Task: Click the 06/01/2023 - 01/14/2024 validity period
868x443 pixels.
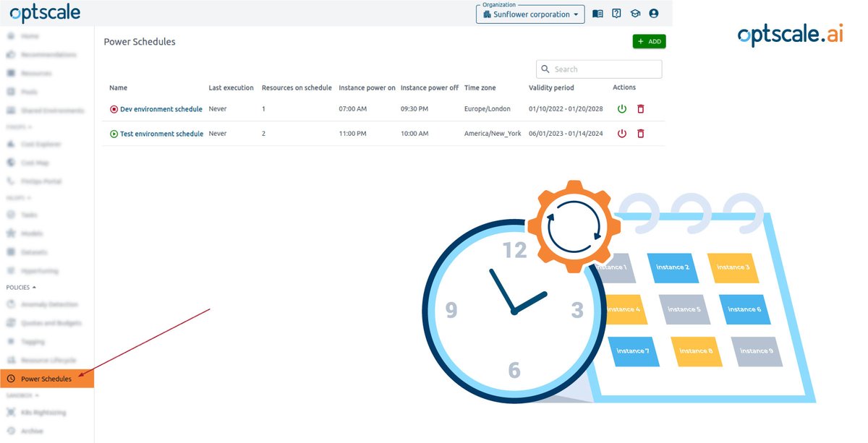Action: 566,134
